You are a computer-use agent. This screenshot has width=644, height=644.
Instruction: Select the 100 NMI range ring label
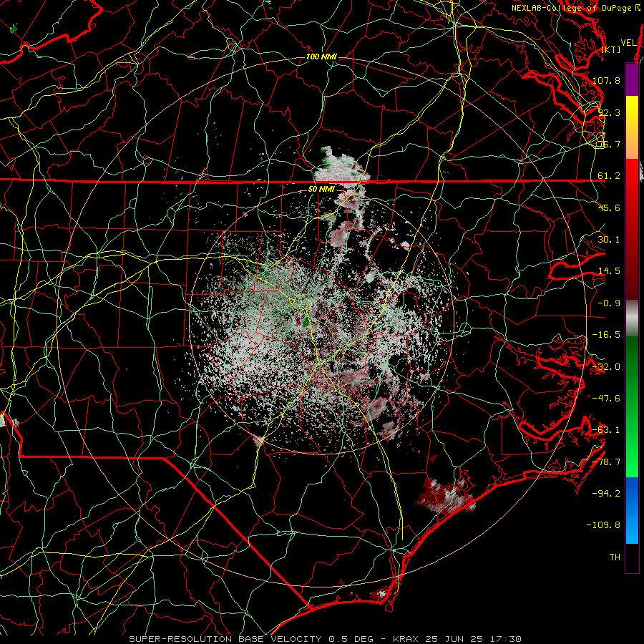pos(321,57)
